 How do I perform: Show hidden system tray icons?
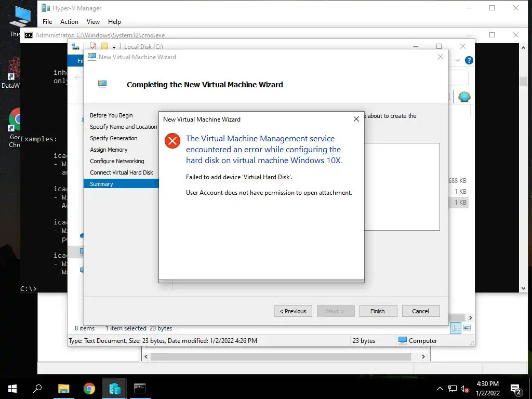pyautogui.click(x=440, y=389)
